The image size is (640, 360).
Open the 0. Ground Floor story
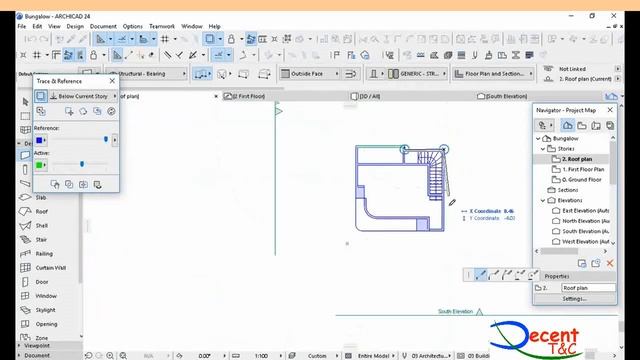[x=582, y=180]
